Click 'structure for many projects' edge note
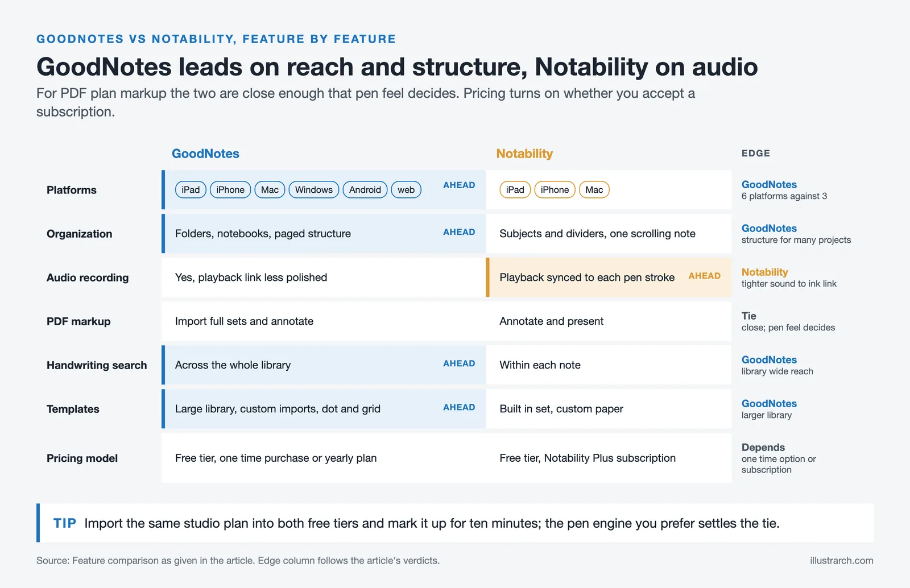Viewport: 910px width, 588px height. [796, 240]
